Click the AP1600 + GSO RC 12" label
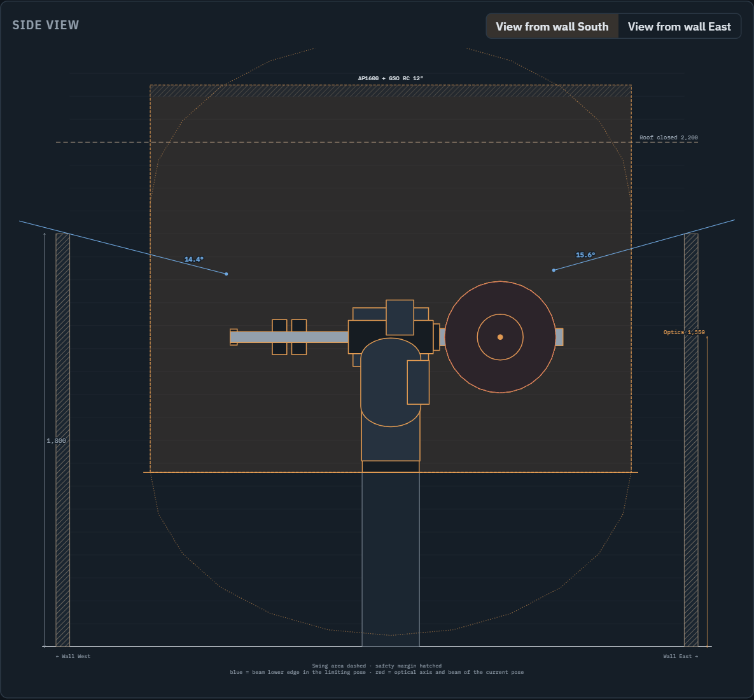The image size is (754, 700). point(391,78)
